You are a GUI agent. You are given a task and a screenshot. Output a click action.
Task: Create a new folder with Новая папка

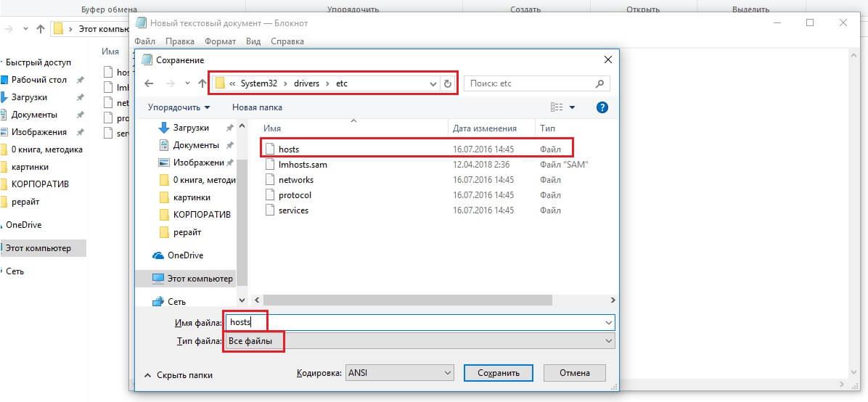pos(257,107)
